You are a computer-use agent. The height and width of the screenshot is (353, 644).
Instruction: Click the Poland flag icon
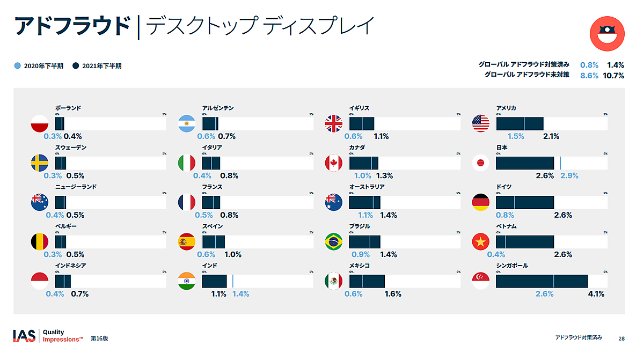pyautogui.click(x=40, y=124)
